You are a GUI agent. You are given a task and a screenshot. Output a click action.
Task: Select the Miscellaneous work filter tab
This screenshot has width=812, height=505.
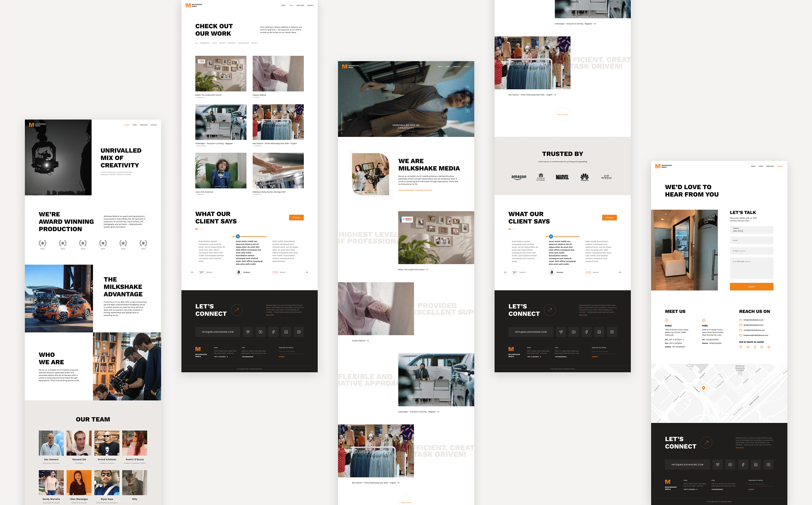click(x=243, y=43)
